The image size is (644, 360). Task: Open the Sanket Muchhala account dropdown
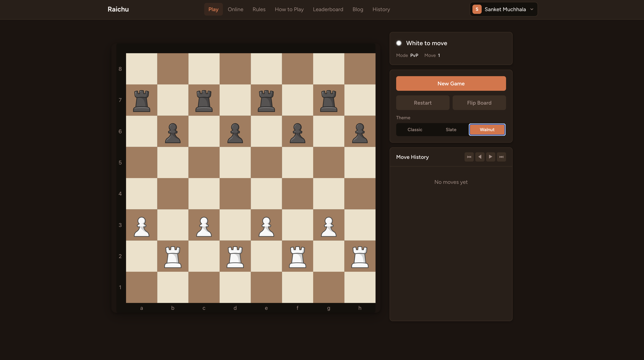[x=504, y=9]
